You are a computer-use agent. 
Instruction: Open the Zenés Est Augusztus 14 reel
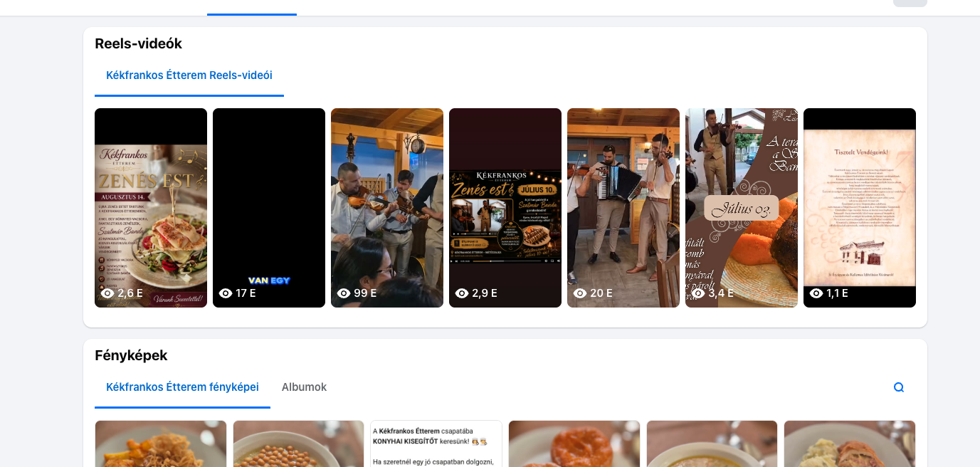[x=151, y=208]
